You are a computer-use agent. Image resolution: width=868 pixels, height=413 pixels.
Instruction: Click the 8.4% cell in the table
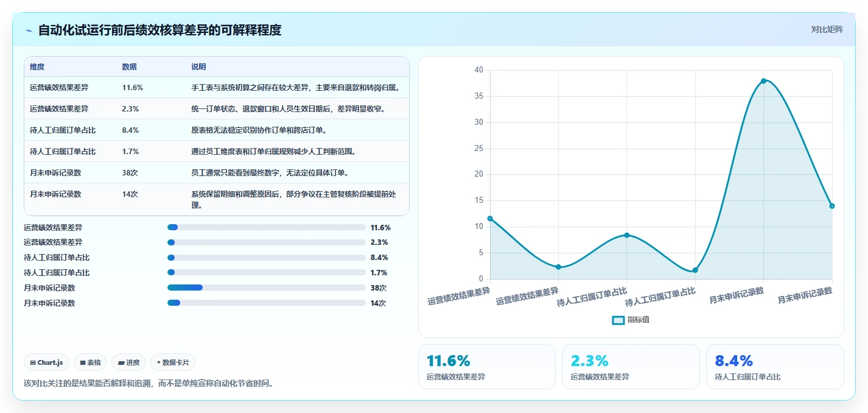pos(130,130)
